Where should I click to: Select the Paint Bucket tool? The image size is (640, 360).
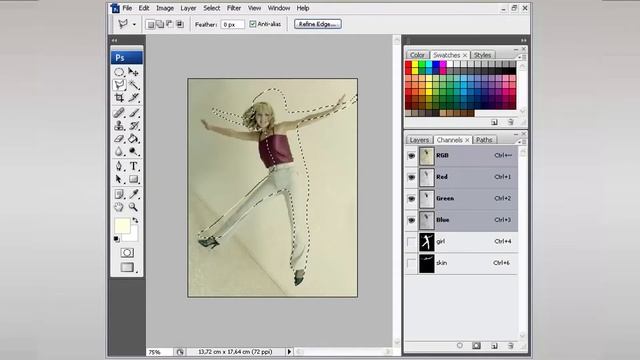coord(133,138)
